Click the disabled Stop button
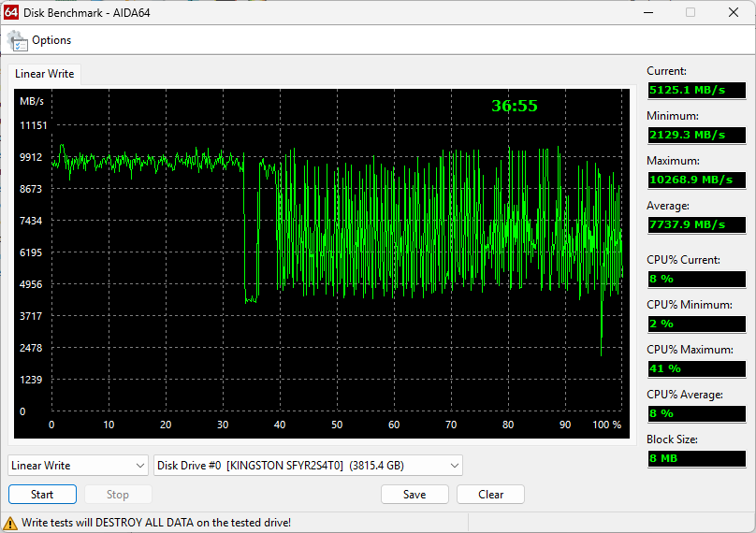The image size is (756, 533). (118, 495)
